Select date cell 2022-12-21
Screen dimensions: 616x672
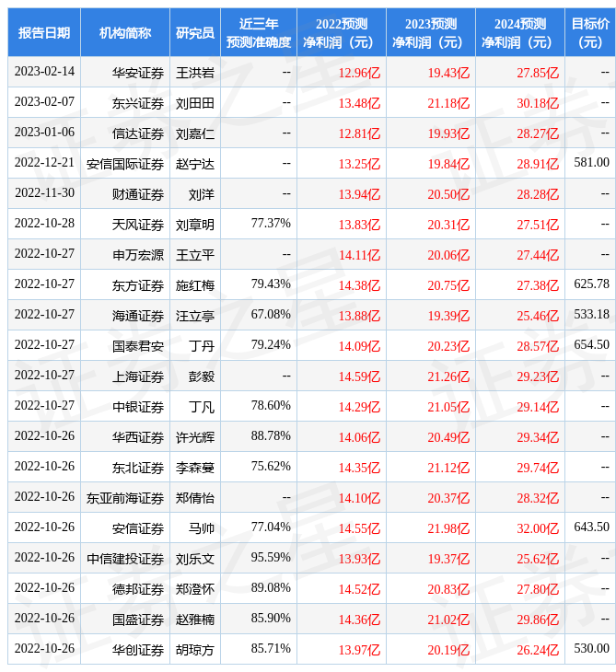tap(44, 162)
